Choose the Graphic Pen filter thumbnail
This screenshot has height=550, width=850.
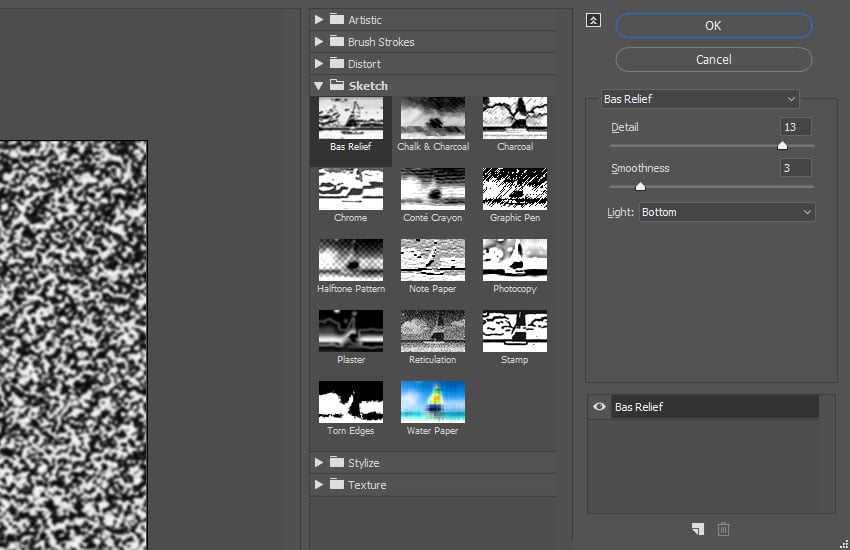pos(514,189)
